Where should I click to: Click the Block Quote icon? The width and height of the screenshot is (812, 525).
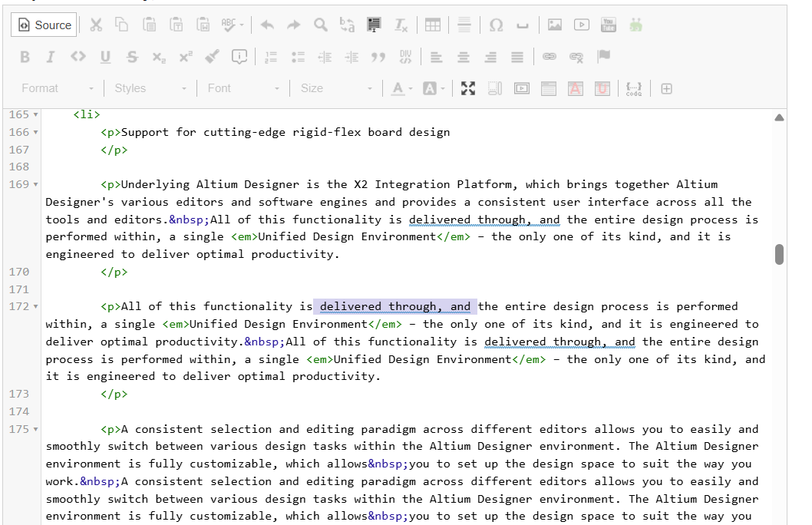[x=378, y=57]
